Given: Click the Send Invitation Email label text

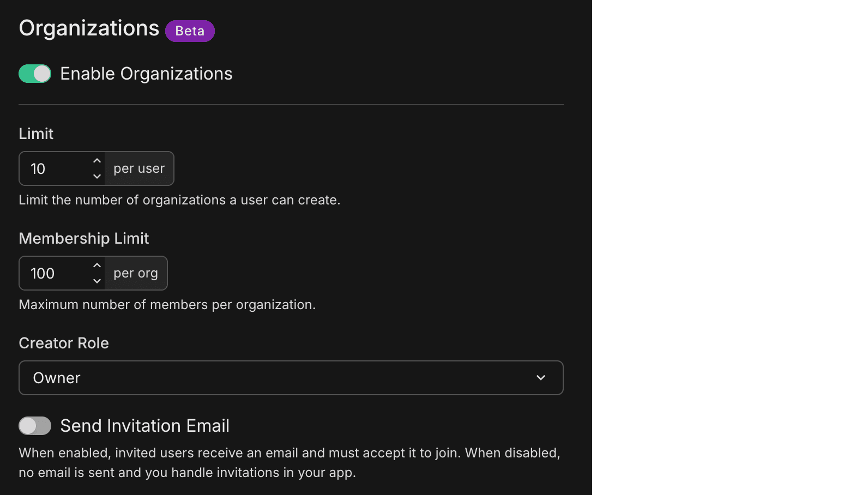Looking at the screenshot, I should pos(144,426).
